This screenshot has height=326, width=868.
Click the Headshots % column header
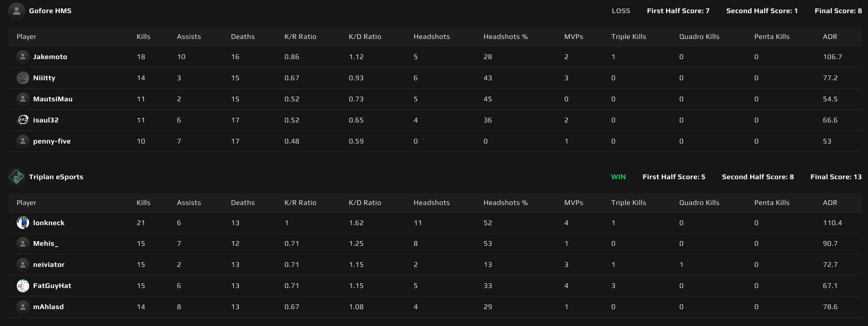[506, 37]
